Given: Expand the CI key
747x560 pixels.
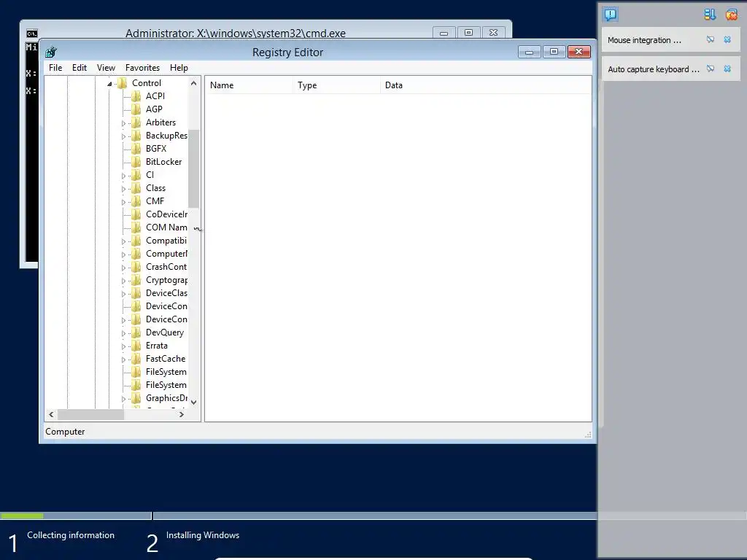Looking at the screenshot, I should [123, 176].
